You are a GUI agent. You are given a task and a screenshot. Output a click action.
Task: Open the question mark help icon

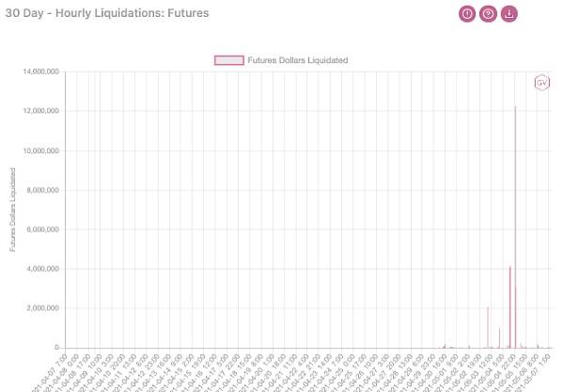488,14
